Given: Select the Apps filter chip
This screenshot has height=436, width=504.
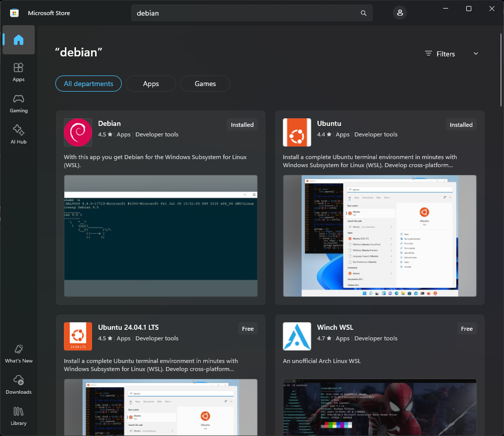Looking at the screenshot, I should pyautogui.click(x=151, y=84).
